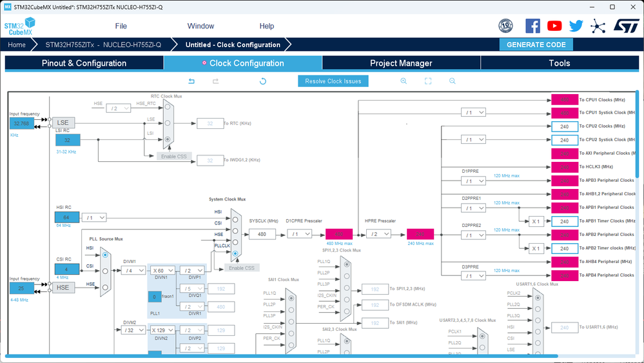Select PLL1Q in SAI1 Clock Mux
The width and height of the screenshot is (644, 363).
pyautogui.click(x=291, y=298)
